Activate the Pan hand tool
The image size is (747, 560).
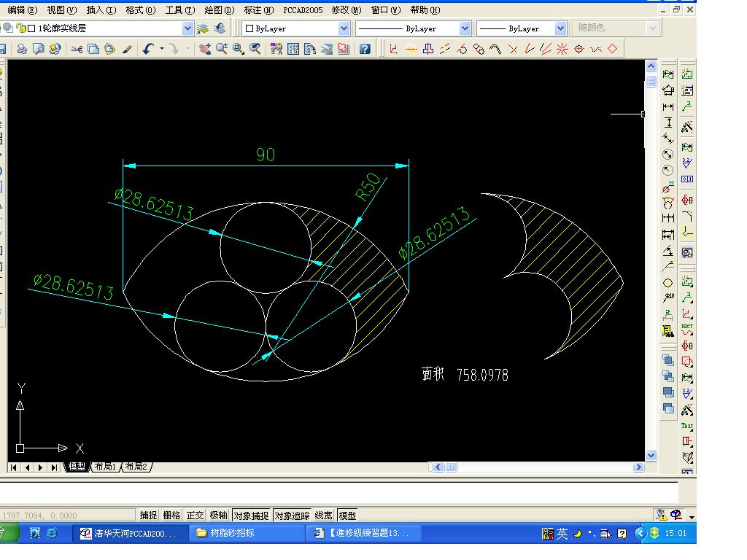(x=205, y=49)
